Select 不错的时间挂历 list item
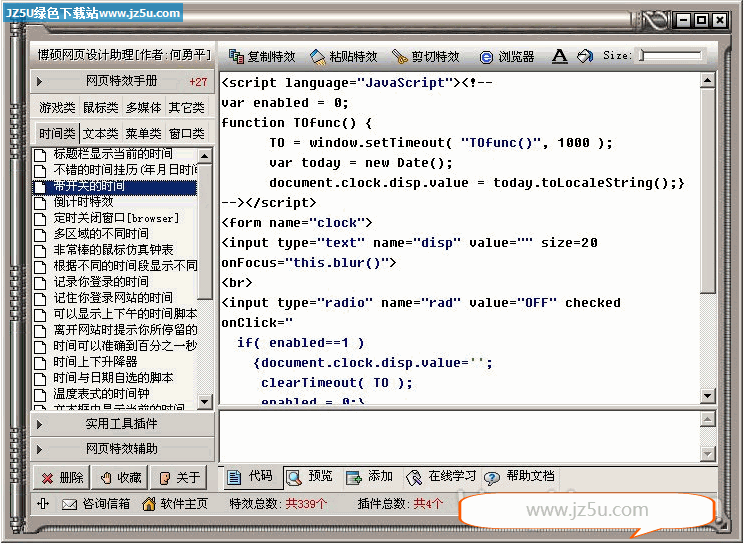744x544 pixels. pos(114,170)
